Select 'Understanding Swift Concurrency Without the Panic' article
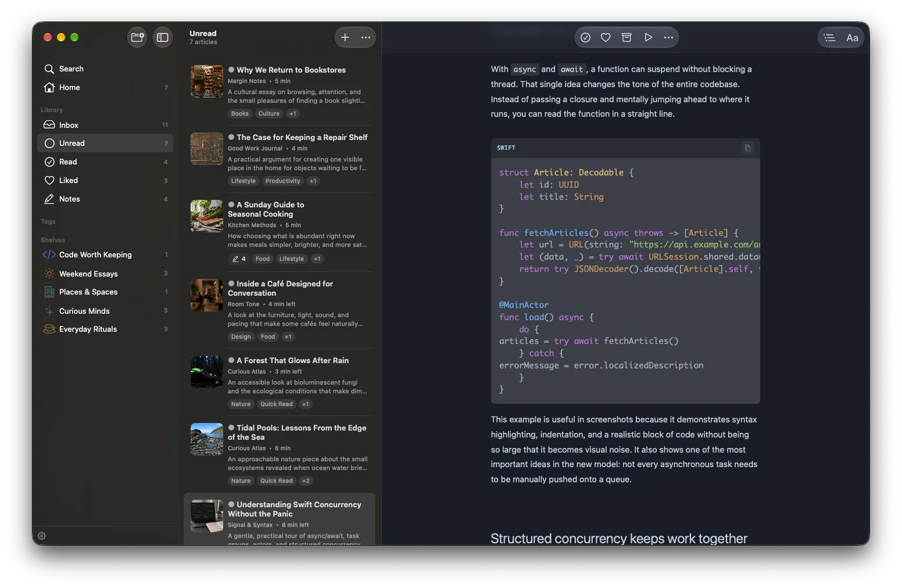Screen dimensions: 902x588 [x=280, y=519]
